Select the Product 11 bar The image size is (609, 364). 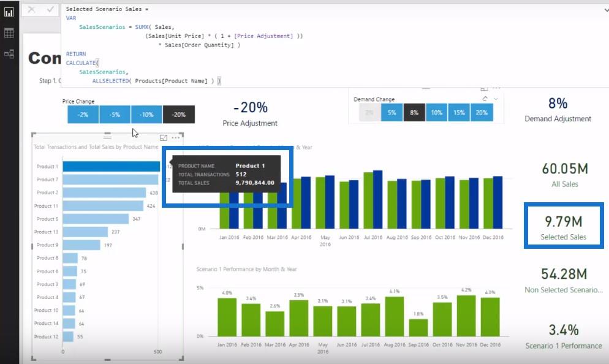103,206
